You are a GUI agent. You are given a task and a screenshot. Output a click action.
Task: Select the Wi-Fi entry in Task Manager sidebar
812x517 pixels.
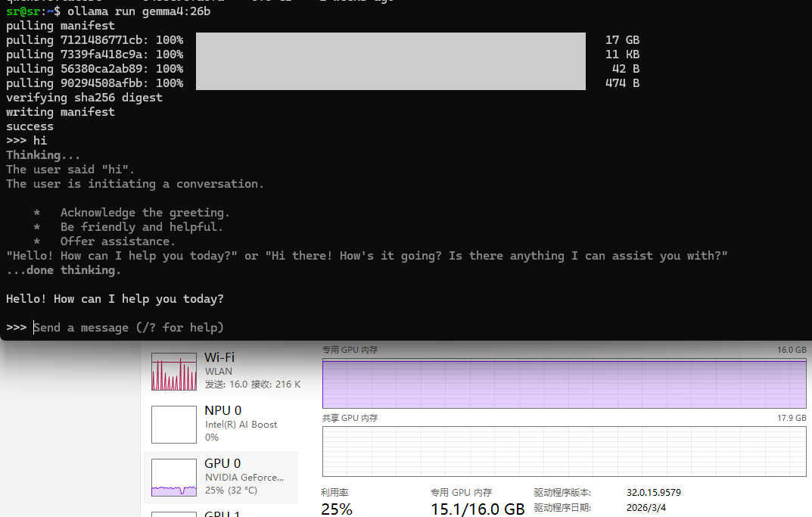tap(221, 371)
